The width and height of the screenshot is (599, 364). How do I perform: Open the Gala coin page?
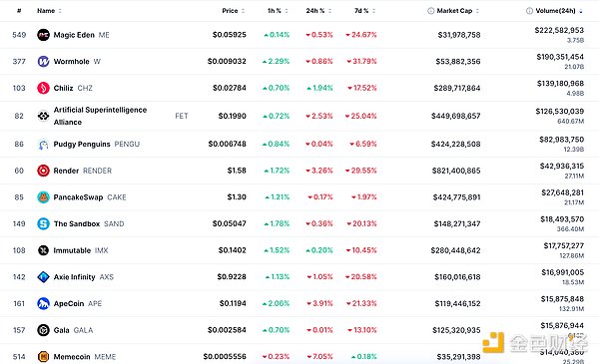pos(61,330)
